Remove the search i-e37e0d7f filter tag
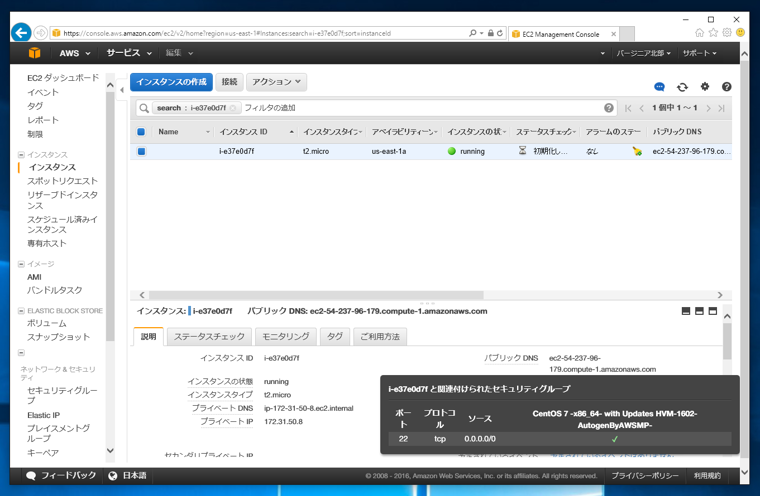Image resolution: width=760 pixels, height=496 pixels. coord(233,108)
